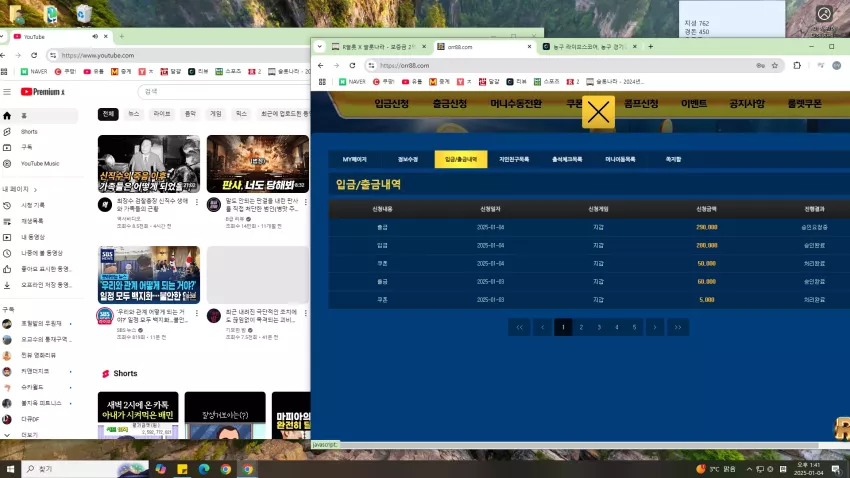Viewport: 850px width, 478px height.
Task: Open 룰렛쿠폰 in orr88 top menu
Action: (804, 104)
